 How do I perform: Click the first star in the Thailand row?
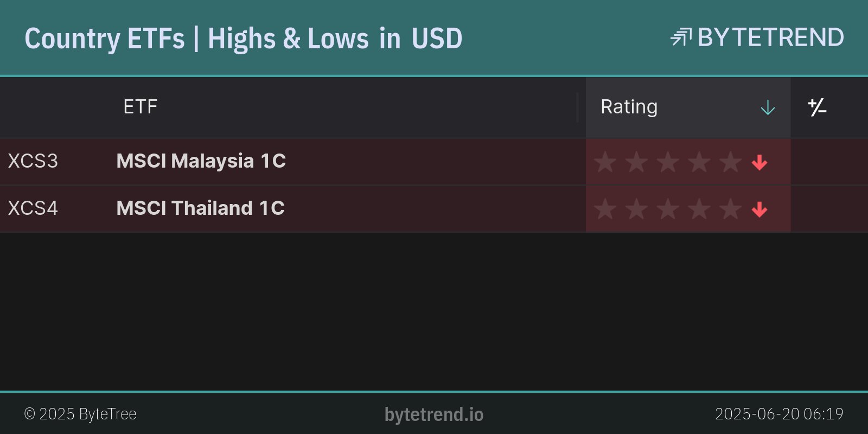pos(605,209)
